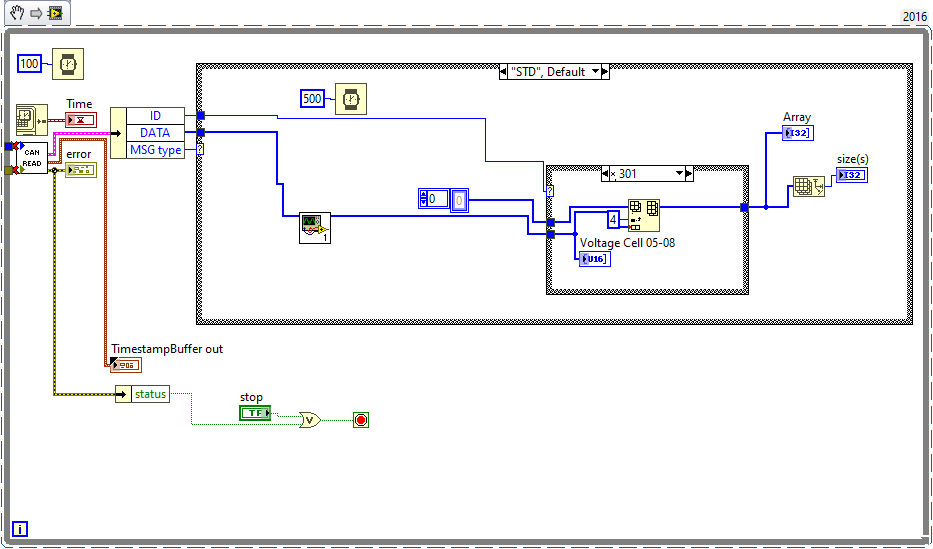
Task: Select the Get Date/Time clock icon
Action: [32, 120]
